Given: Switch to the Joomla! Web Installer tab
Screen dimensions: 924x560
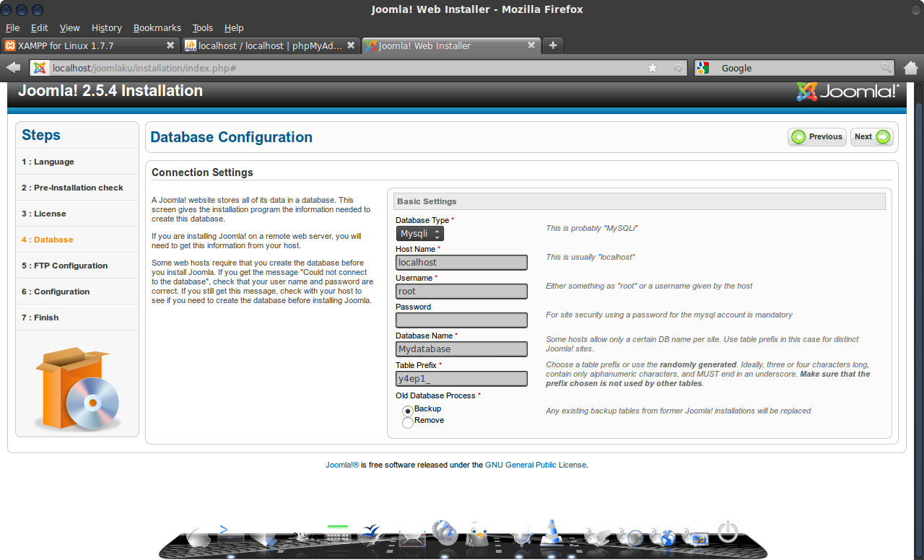Looking at the screenshot, I should pos(451,45).
